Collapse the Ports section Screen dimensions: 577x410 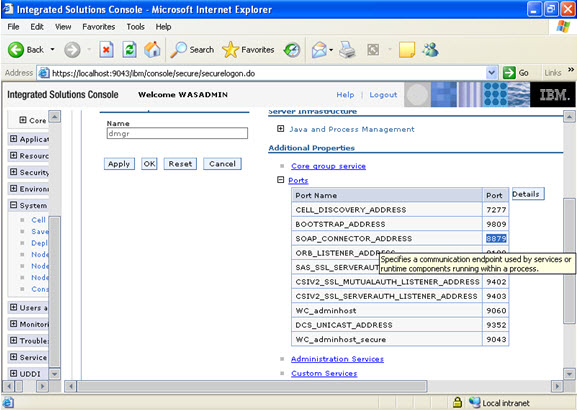pyautogui.click(x=280, y=180)
